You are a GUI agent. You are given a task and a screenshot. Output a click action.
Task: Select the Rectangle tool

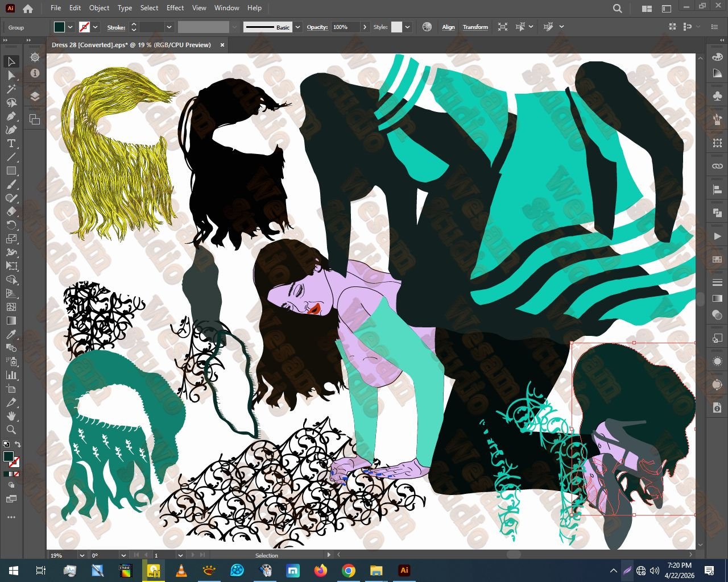click(x=11, y=171)
